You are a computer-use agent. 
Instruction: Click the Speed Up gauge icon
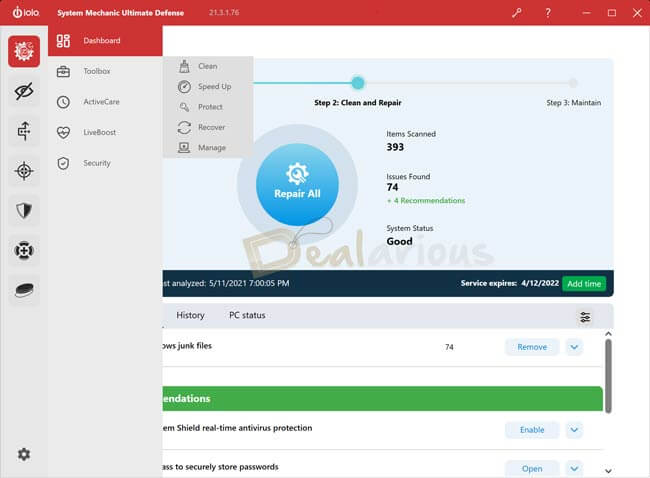[x=184, y=87]
